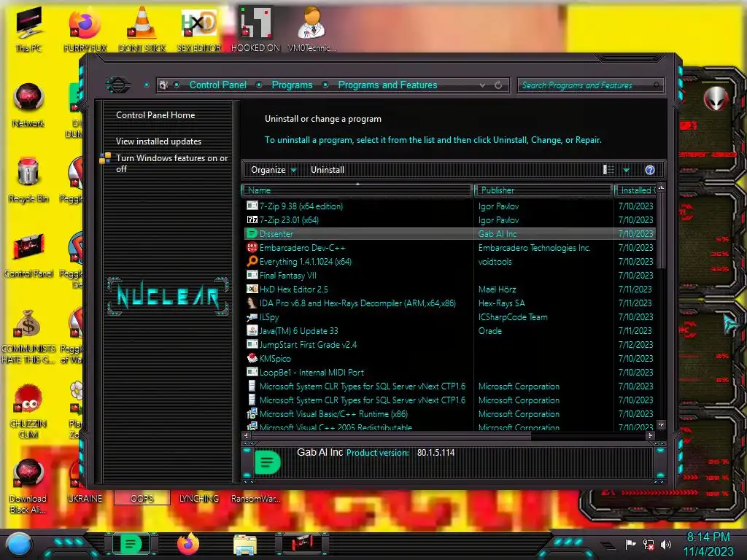
Task: Select 7-Zip 23.01 (x64) row
Action: click(x=449, y=220)
